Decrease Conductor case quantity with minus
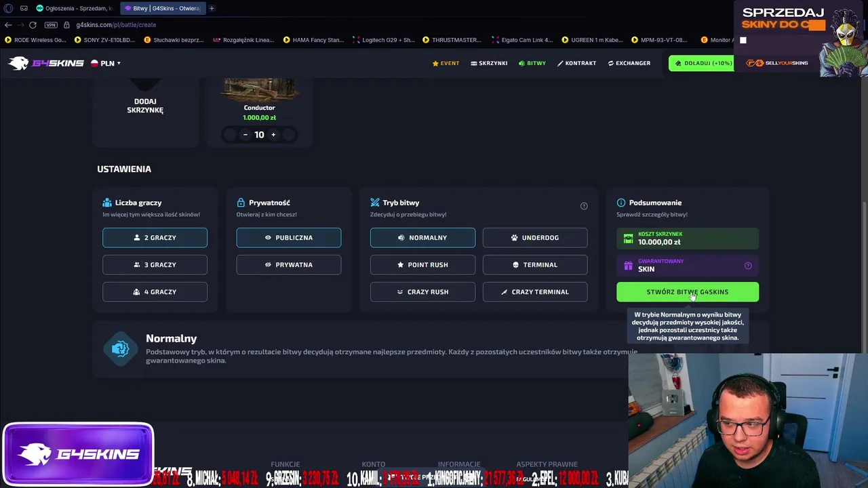 pos(245,135)
